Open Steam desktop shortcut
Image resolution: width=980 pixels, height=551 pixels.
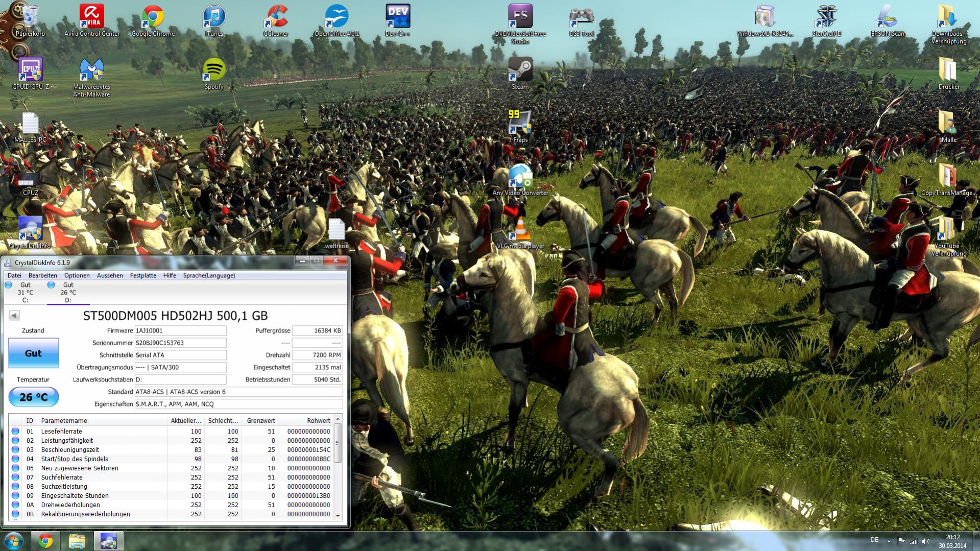[520, 74]
